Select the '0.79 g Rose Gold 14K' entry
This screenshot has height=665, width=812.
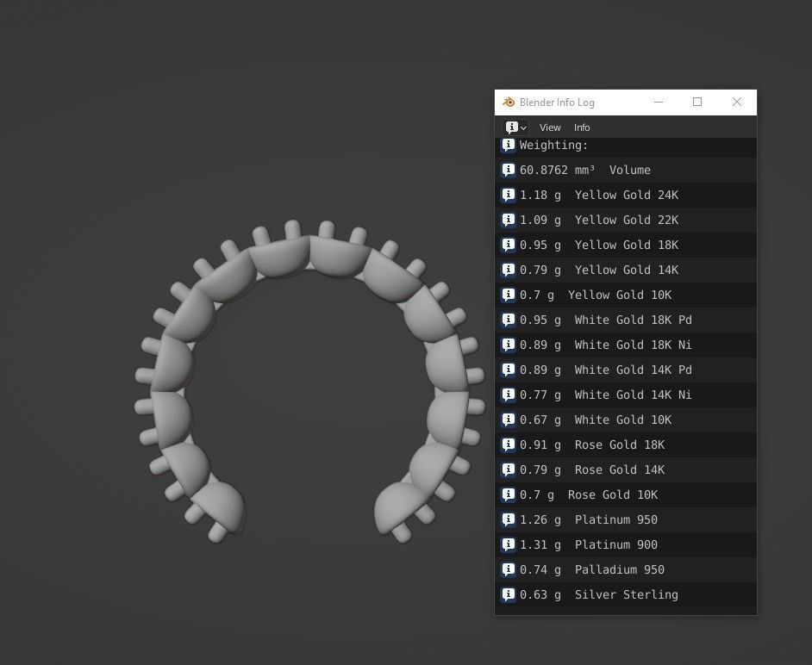click(626, 470)
